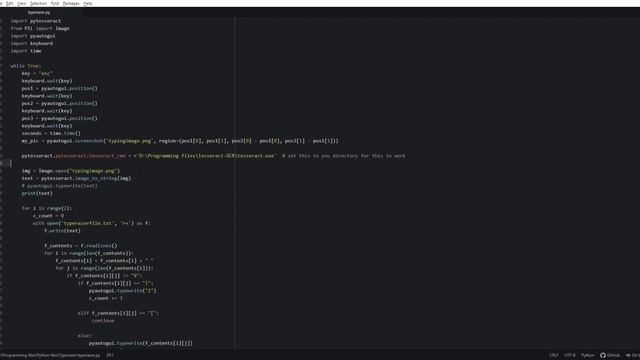Click the 'pos2 = pyautogui.position()' line

tap(60, 103)
